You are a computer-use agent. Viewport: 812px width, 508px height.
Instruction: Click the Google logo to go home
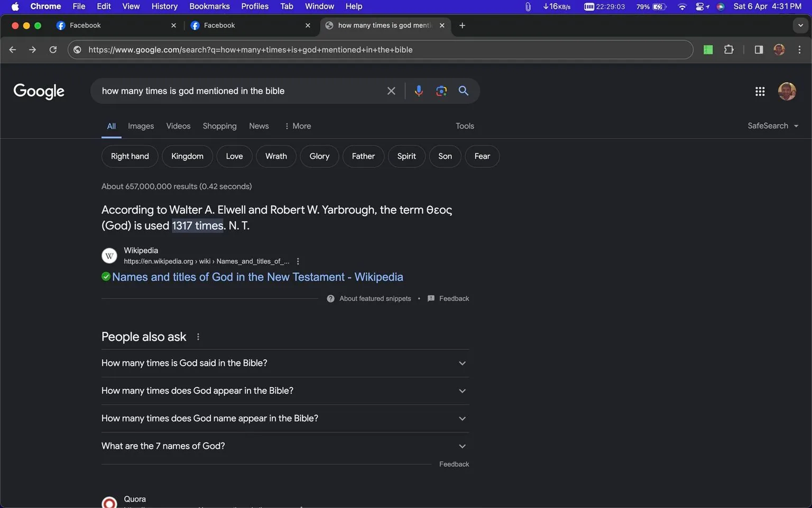tap(39, 90)
